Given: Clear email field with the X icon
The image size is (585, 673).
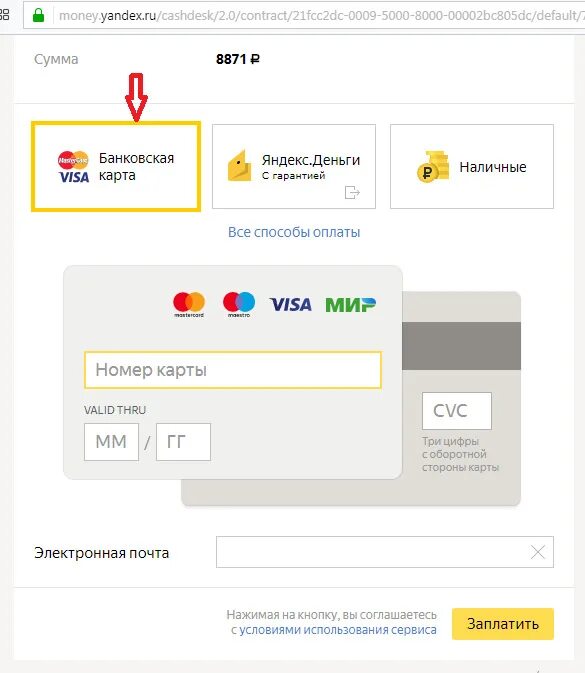Looking at the screenshot, I should click(x=538, y=552).
